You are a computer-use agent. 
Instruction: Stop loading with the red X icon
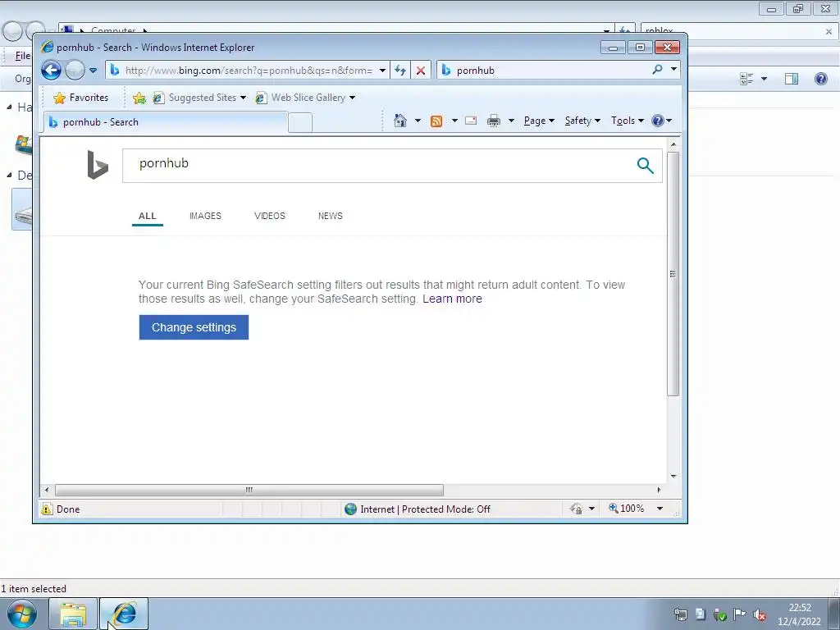(x=421, y=71)
